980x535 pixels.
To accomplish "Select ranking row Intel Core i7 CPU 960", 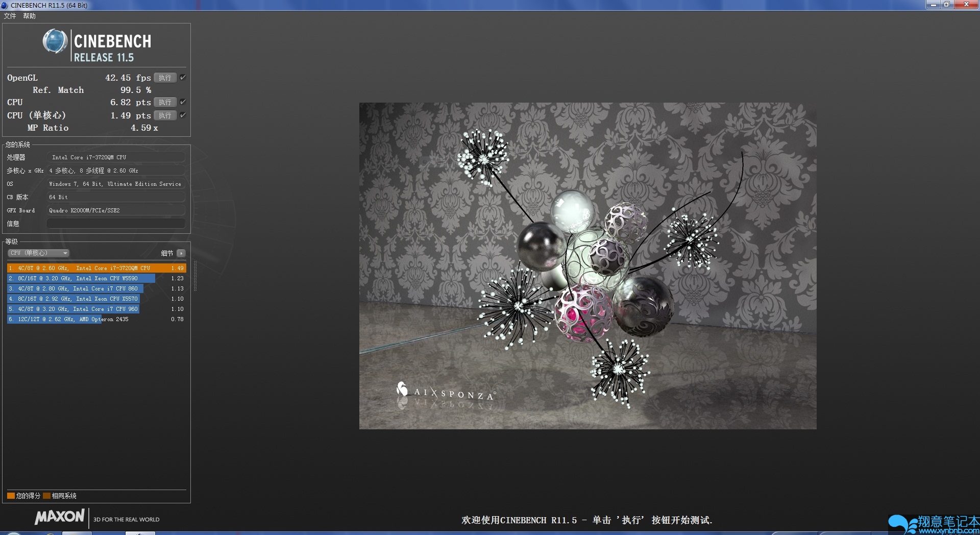I will (96, 309).
